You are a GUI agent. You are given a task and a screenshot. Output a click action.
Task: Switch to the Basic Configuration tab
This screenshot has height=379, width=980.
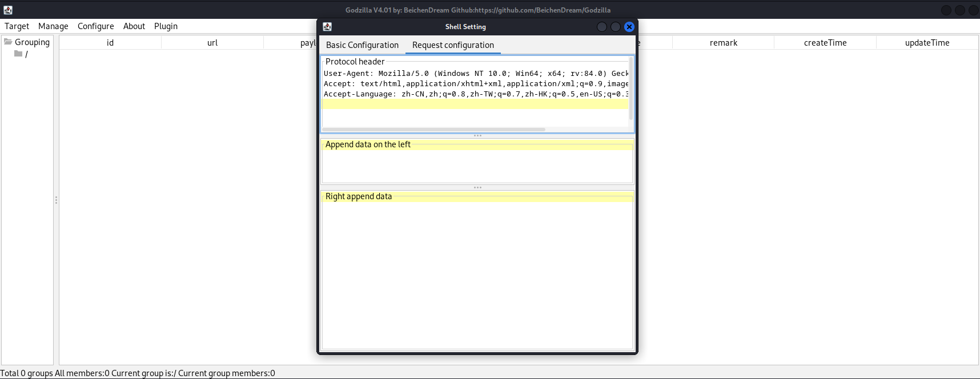point(362,45)
